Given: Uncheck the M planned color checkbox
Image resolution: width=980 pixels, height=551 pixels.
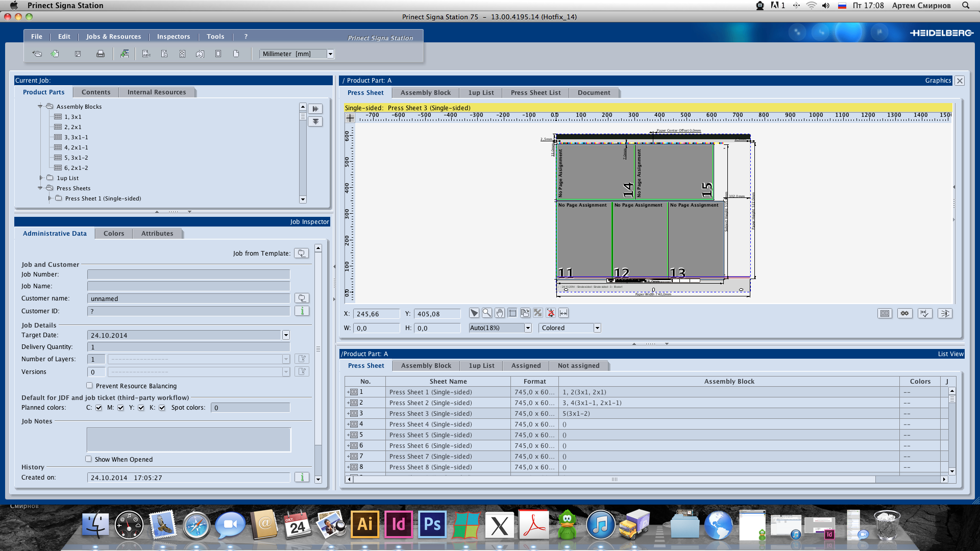Looking at the screenshot, I should 120,408.
